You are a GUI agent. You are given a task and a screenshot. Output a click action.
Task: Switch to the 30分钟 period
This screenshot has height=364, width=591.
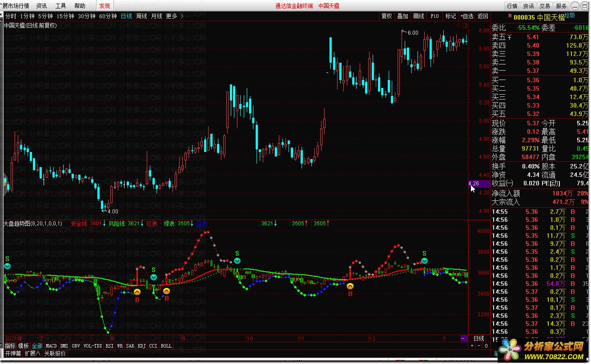coord(87,16)
